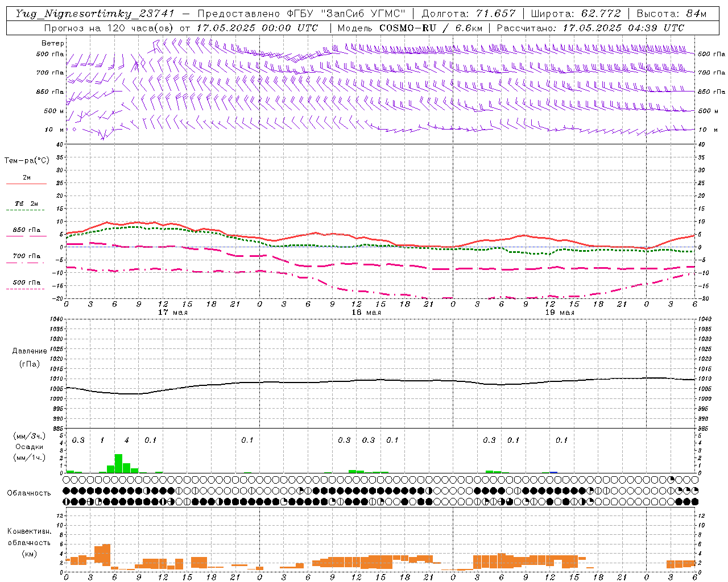The image size is (728, 582).
Task: Select the text ФГБУ "ЗапСиб УГМС" in header
Action: [x=345, y=14]
